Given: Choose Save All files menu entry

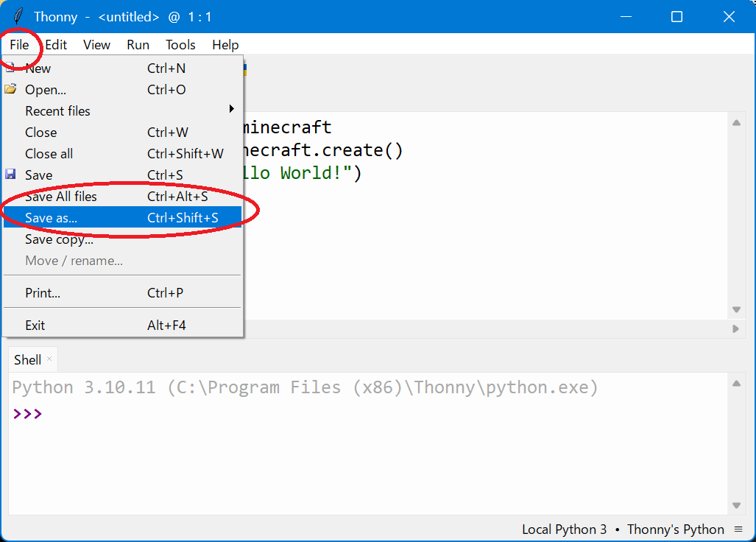Looking at the screenshot, I should [x=122, y=197].
